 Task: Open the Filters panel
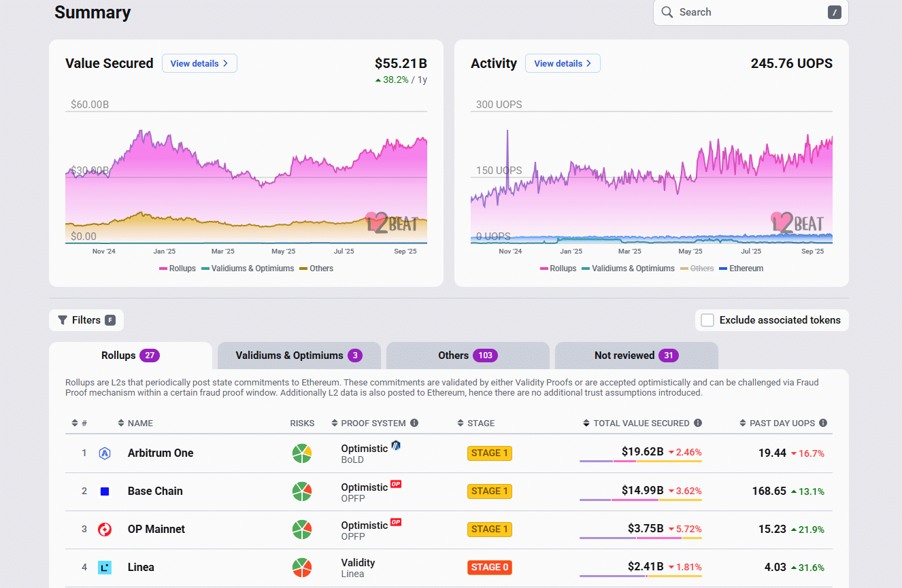(x=86, y=320)
